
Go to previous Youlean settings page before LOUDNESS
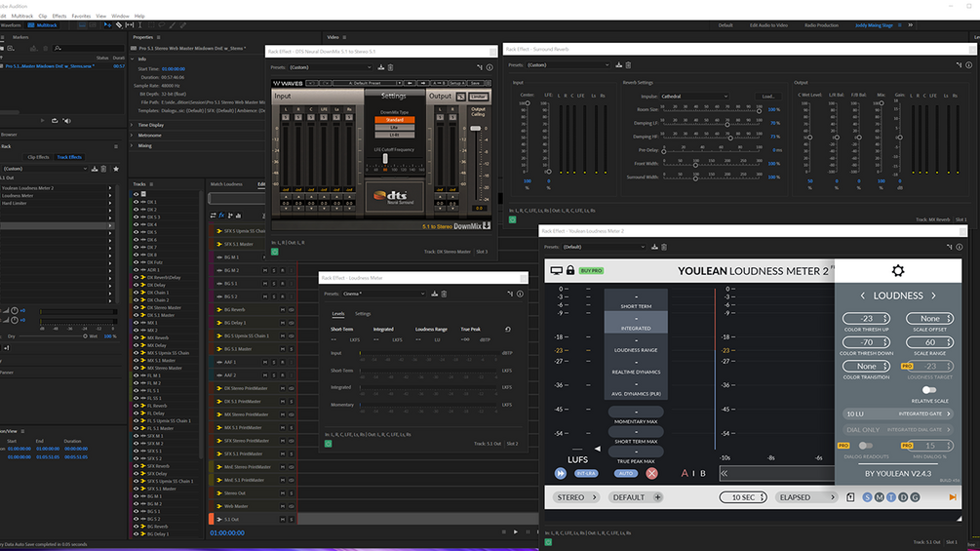[863, 295]
